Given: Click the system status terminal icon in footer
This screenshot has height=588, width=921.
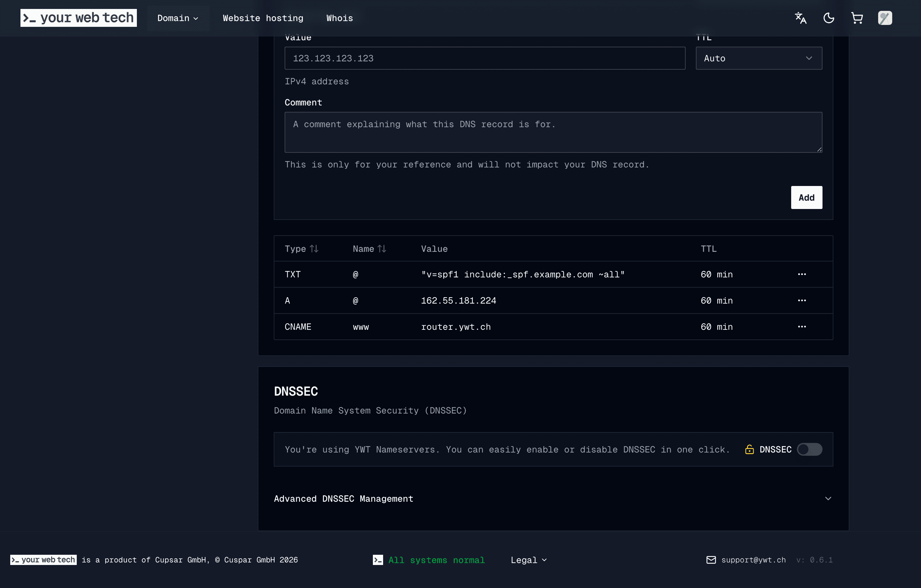Looking at the screenshot, I should [378, 560].
